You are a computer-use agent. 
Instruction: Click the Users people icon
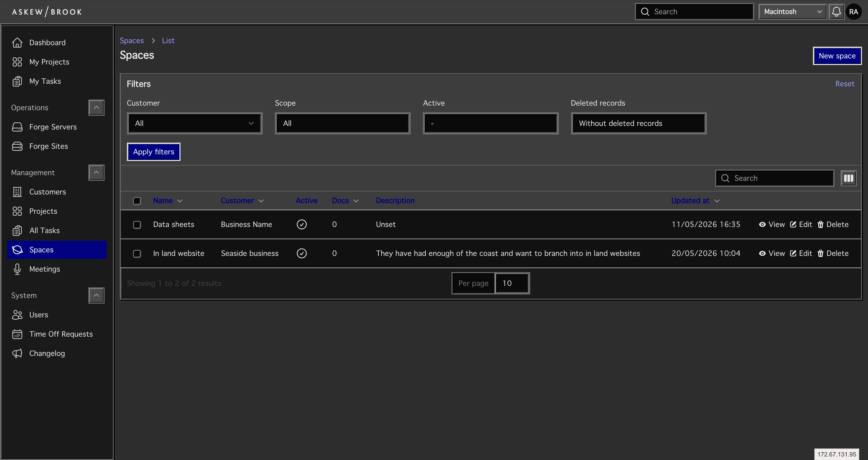pos(17,315)
